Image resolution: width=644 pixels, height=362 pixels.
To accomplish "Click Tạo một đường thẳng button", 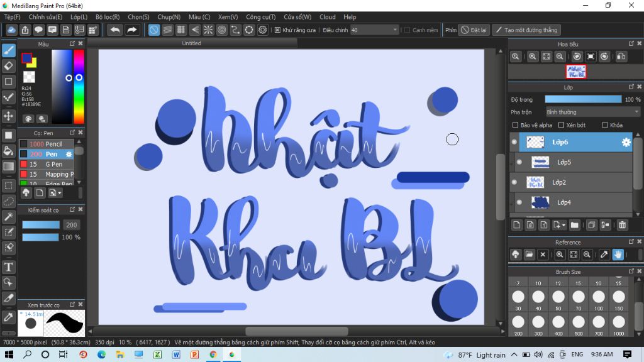I will 526,30.
